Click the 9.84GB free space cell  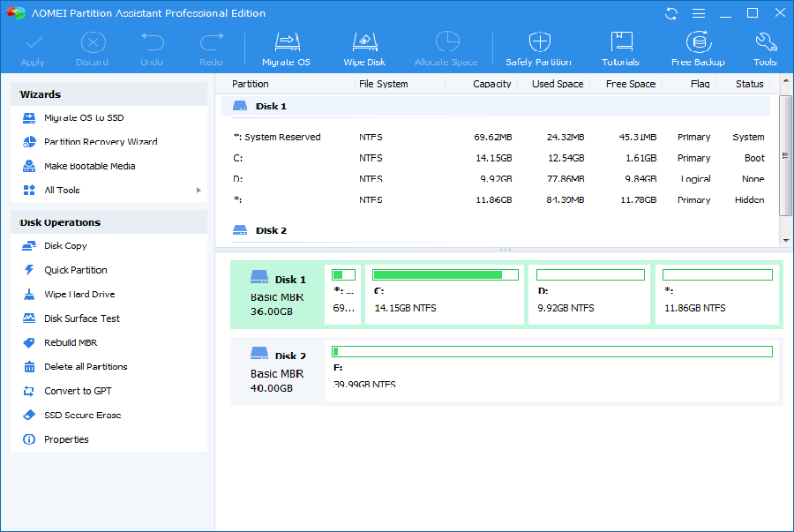point(640,179)
